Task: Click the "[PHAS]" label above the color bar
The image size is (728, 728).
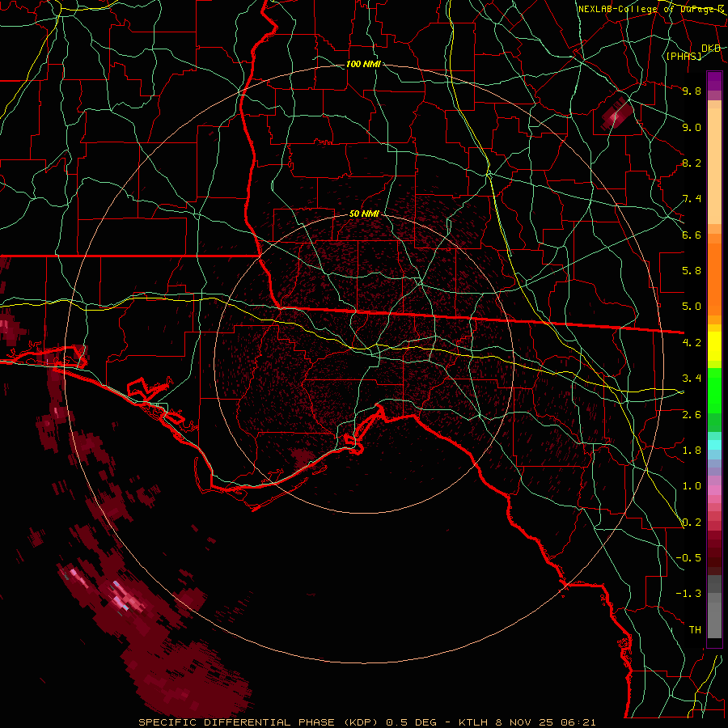Action: pos(684,56)
